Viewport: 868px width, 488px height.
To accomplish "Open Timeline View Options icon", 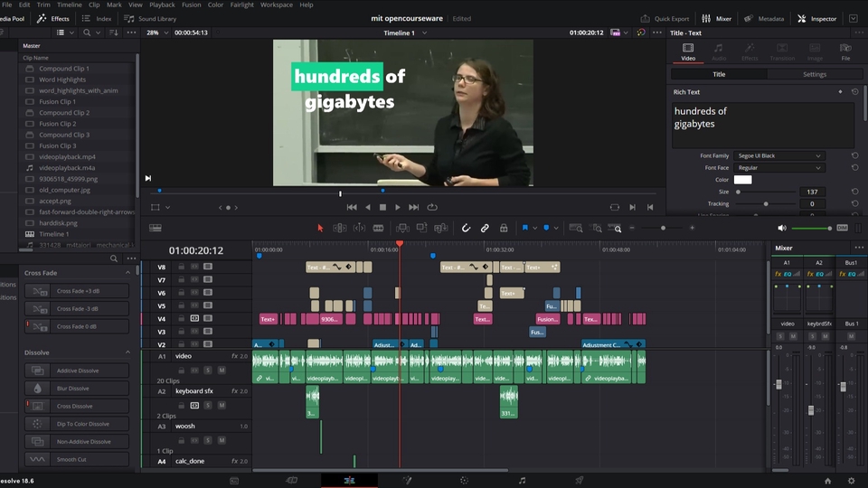I will coord(156,228).
